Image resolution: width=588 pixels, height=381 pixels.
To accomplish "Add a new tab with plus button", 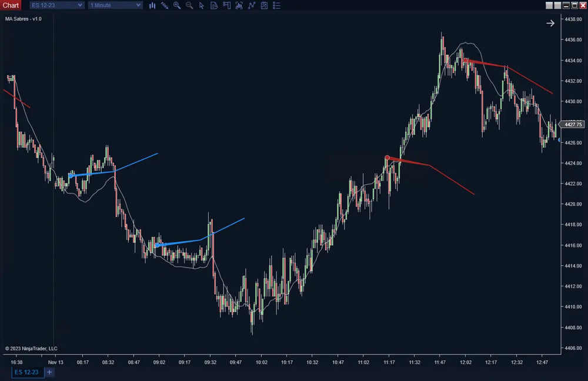I will point(49,372).
